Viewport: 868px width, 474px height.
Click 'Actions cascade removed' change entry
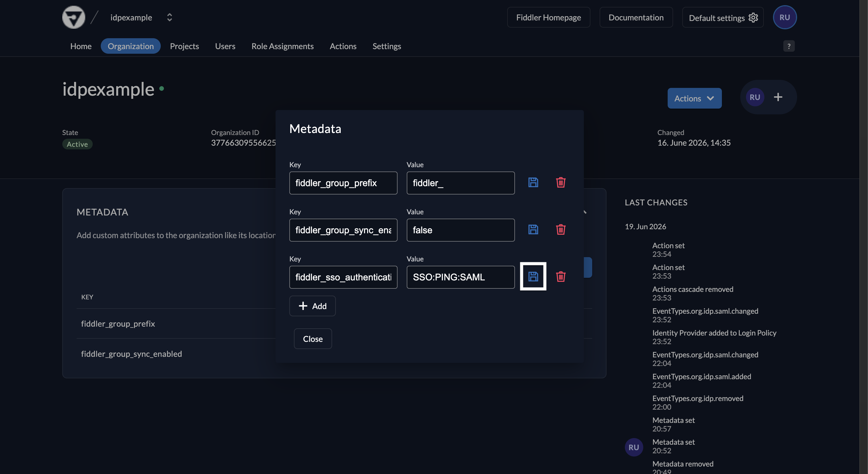(692, 289)
